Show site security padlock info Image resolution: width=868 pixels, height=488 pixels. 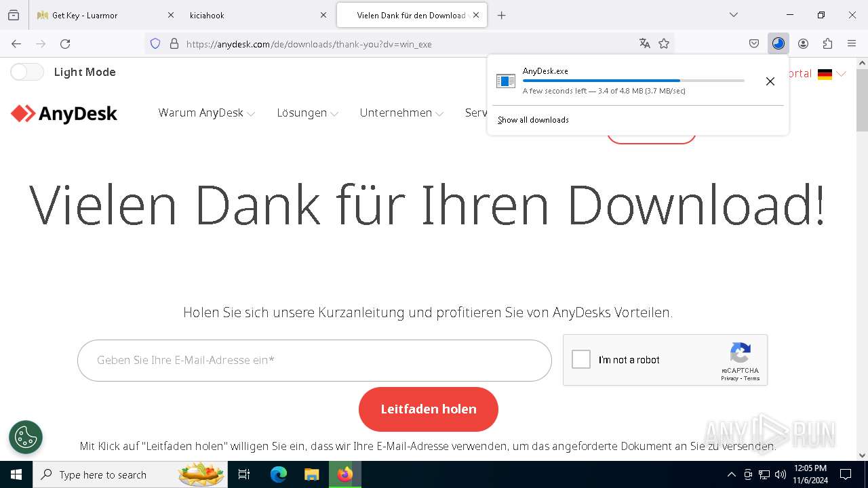click(x=174, y=43)
